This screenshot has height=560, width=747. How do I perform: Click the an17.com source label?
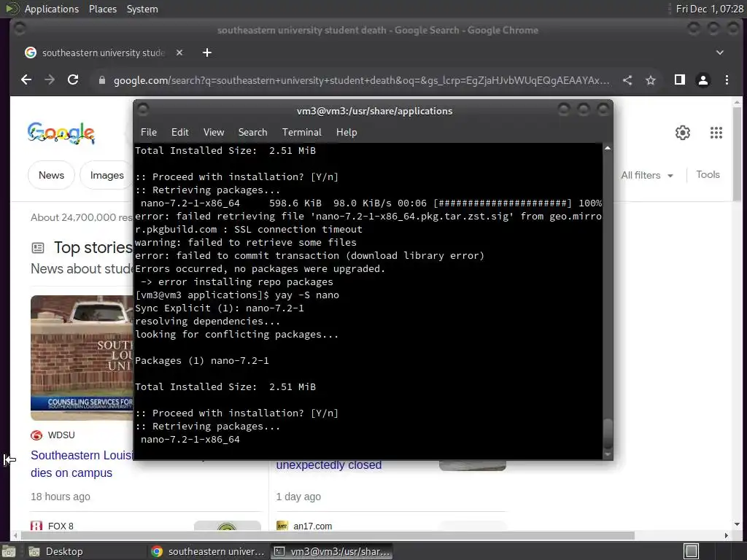tap(312, 526)
